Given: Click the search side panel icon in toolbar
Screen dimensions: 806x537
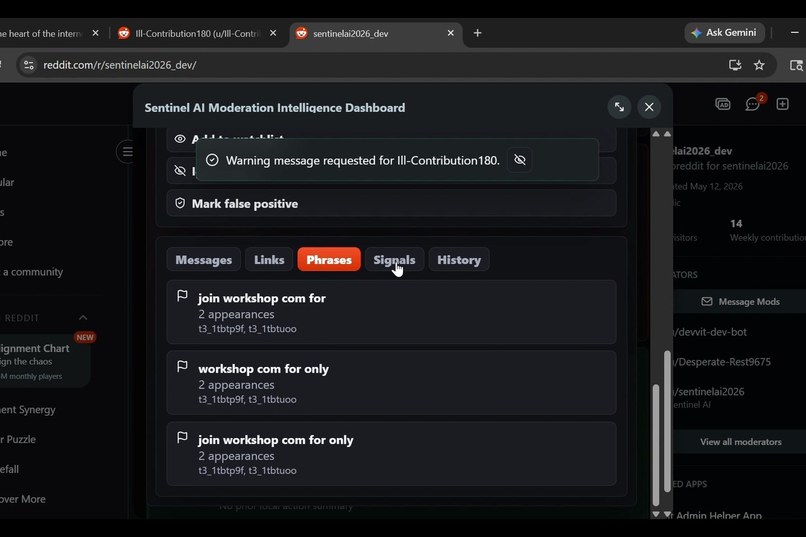Looking at the screenshot, I should pyautogui.click(x=796, y=65).
